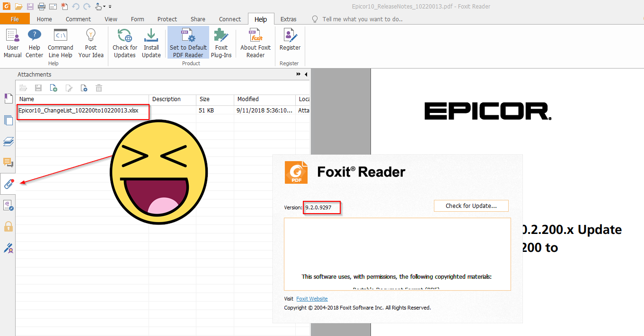Screen dimensions: 644x336
Task: Set Foxit as default PDF reader
Action: 188,43
